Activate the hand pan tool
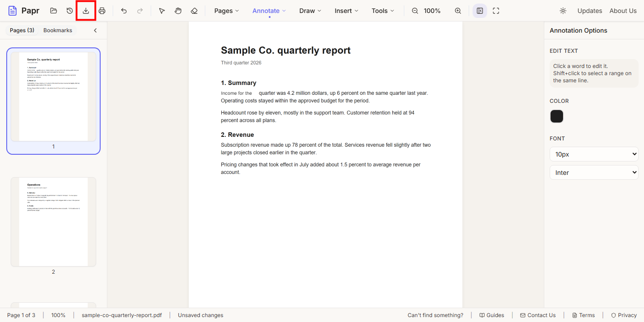 [178, 11]
